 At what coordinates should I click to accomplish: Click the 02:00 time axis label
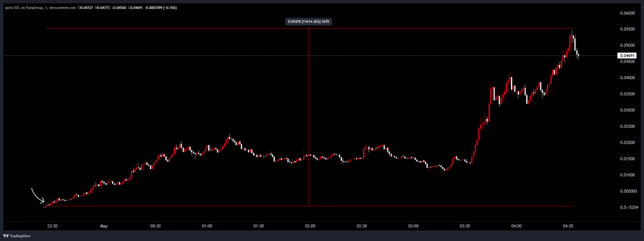[x=310, y=227]
